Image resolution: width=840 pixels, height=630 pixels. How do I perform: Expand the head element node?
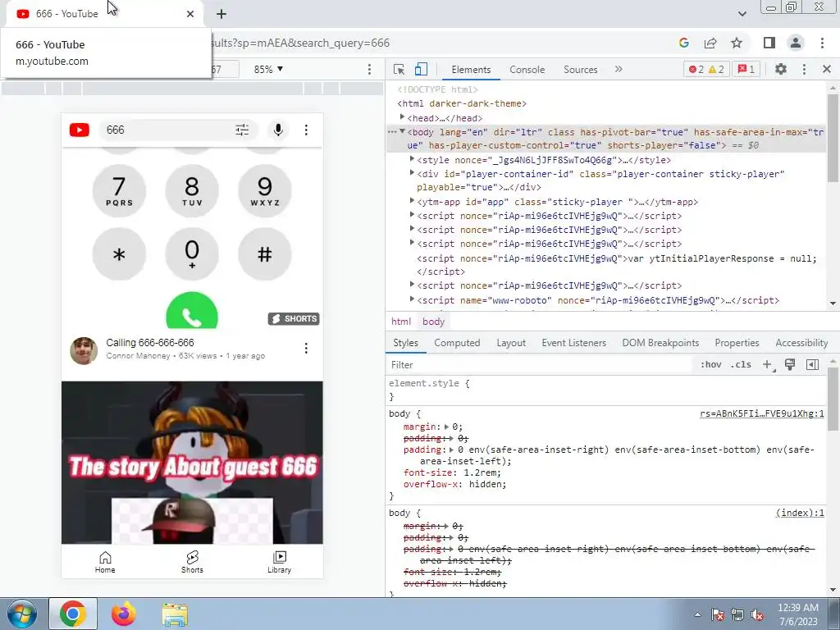click(x=402, y=116)
